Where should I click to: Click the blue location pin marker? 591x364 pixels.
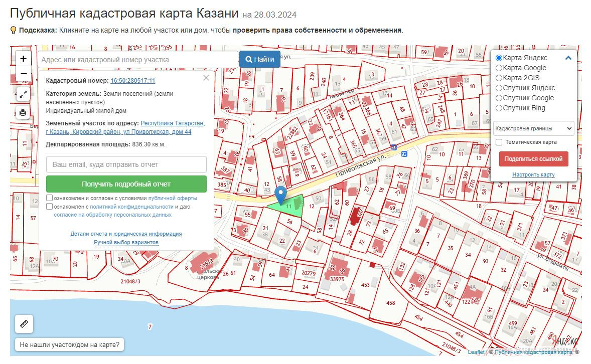(x=280, y=195)
